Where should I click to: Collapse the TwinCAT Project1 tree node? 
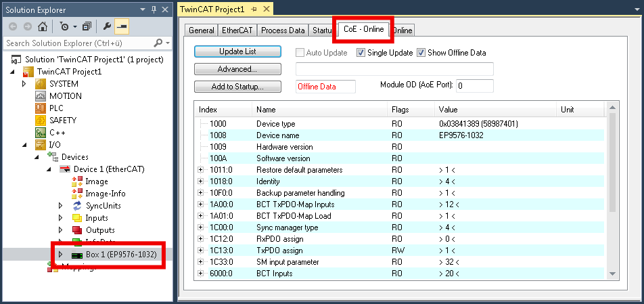(13, 72)
